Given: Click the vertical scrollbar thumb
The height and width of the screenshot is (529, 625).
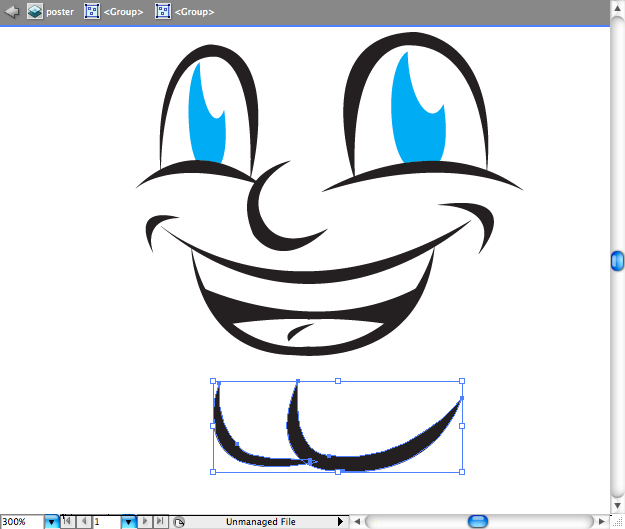Looking at the screenshot, I should point(617,261).
